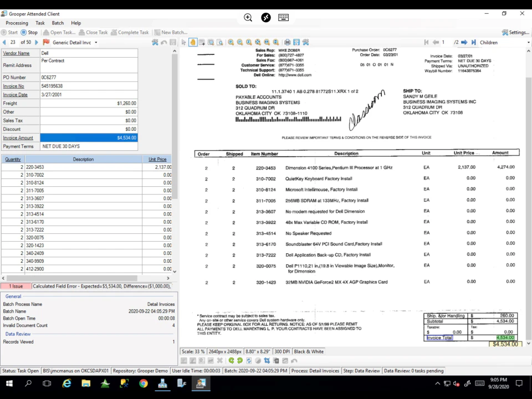
Task: Open the Task menu
Action: point(40,23)
